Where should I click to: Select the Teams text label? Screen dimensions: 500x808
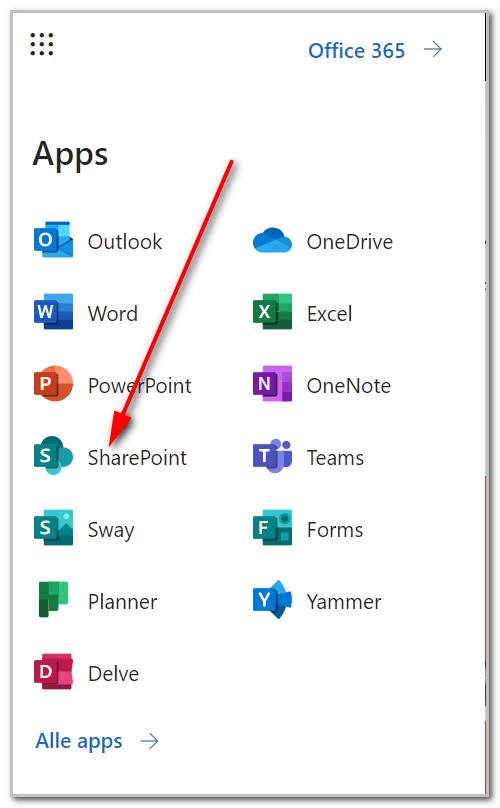click(x=335, y=458)
